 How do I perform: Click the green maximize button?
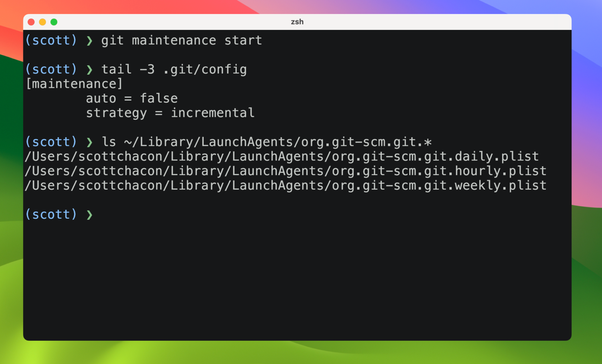pyautogui.click(x=54, y=22)
